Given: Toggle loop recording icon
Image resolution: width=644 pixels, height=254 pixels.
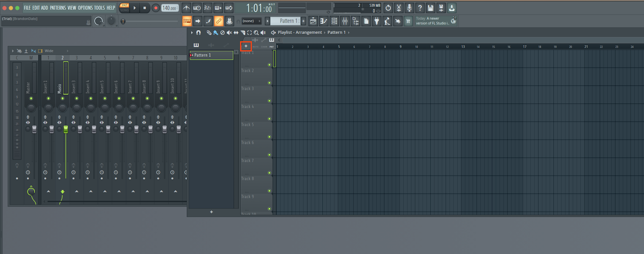Looking at the screenshot, I should point(229,8).
